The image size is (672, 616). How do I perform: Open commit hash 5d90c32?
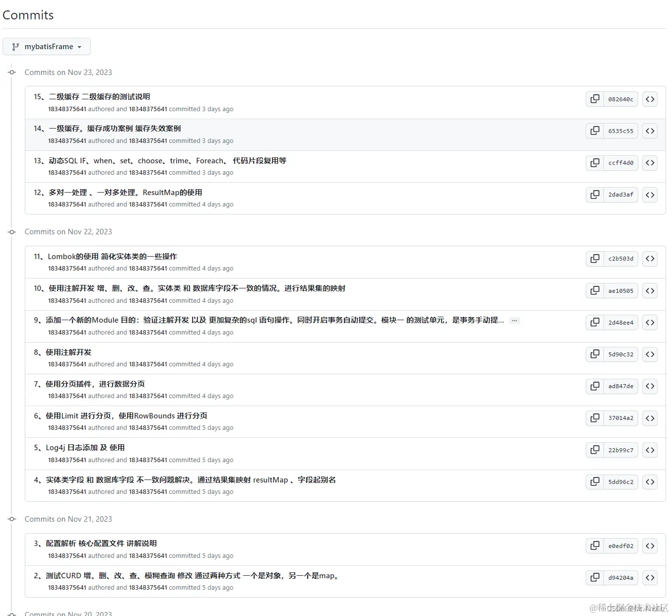[621, 354]
